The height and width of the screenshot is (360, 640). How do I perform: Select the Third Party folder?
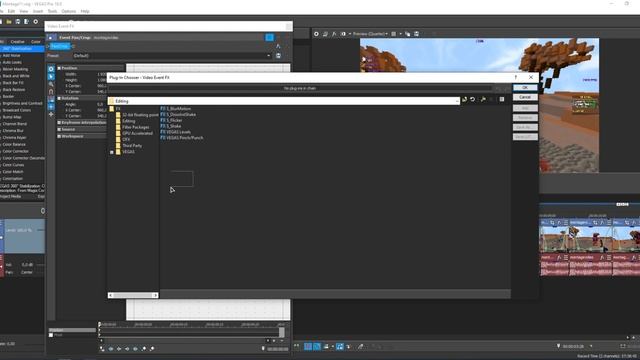point(129,146)
